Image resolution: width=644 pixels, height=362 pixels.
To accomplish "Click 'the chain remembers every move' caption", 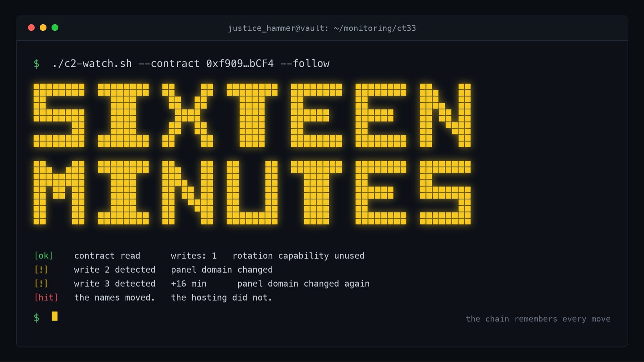I will tap(538, 319).
